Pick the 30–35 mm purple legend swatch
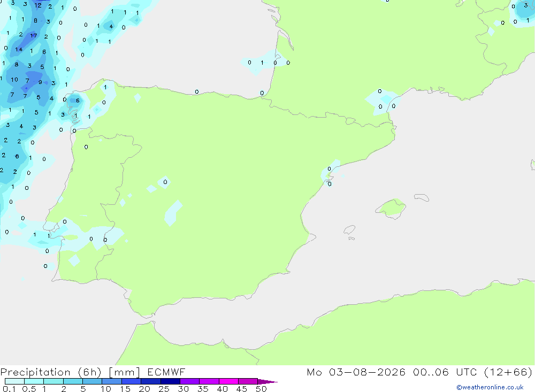 190,381
